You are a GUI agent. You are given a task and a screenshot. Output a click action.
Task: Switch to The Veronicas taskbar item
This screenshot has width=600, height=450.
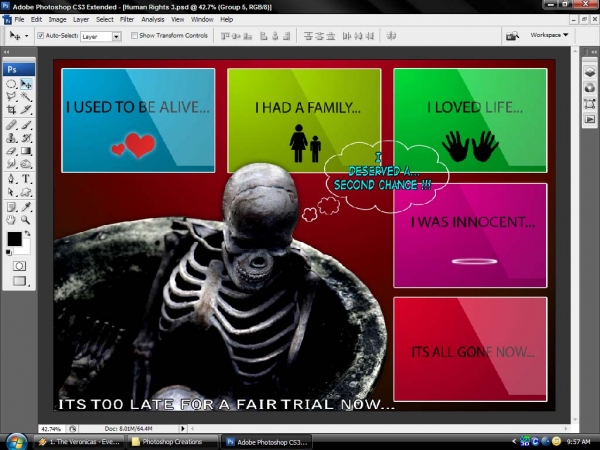(x=80, y=442)
